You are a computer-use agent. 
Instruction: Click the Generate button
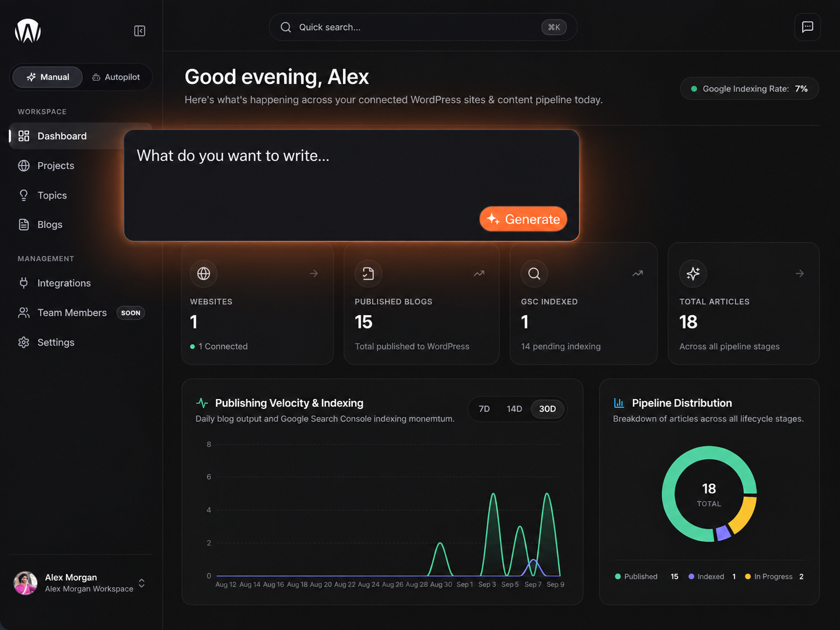pyautogui.click(x=523, y=219)
